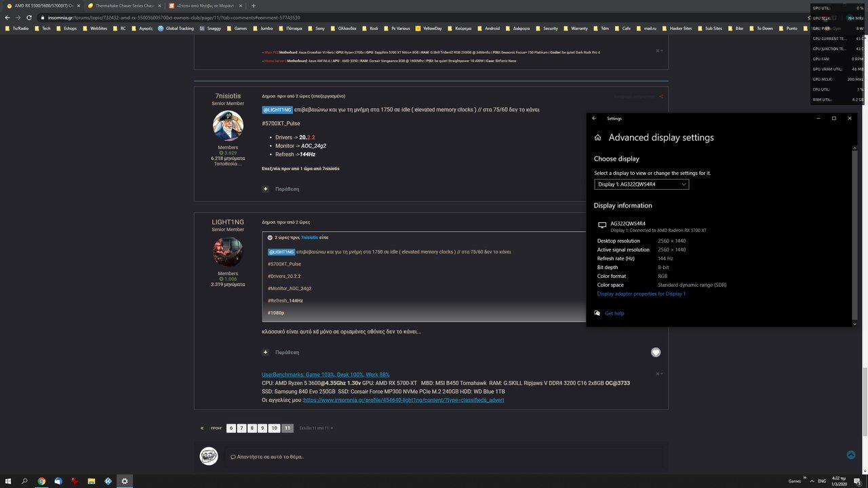The height and width of the screenshot is (488, 868).
Task: Go to previous page ΠΡΟΗΓ link
Action: 216,428
